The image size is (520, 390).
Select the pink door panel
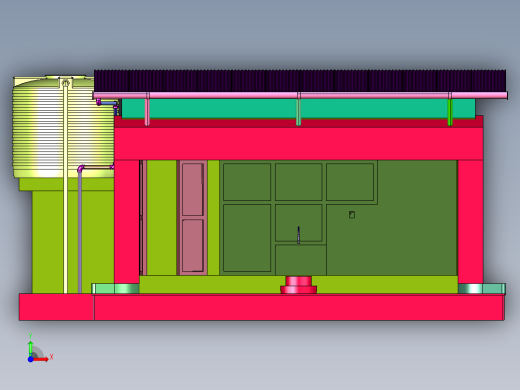click(x=193, y=217)
